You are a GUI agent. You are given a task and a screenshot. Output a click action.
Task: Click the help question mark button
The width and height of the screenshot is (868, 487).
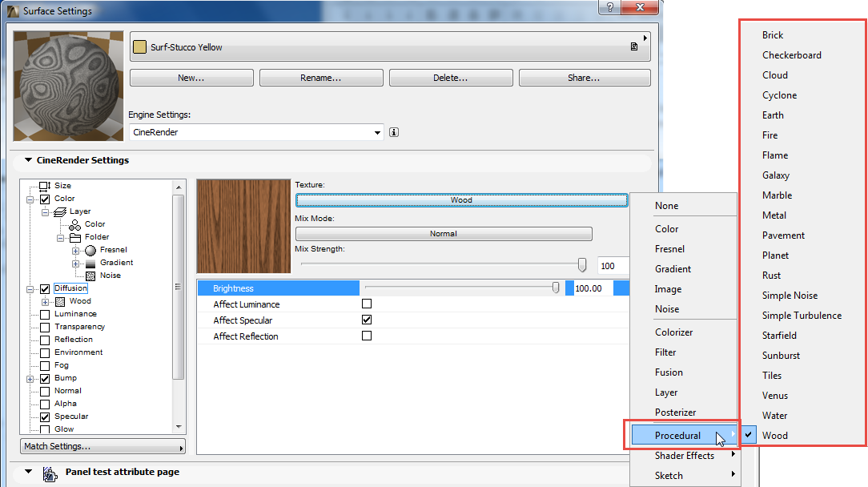609,7
